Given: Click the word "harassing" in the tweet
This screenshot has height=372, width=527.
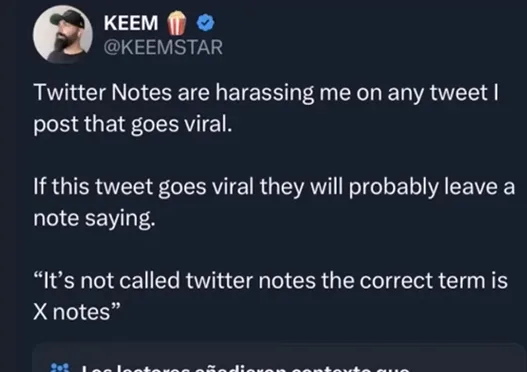Looking at the screenshot, I should (265, 93).
